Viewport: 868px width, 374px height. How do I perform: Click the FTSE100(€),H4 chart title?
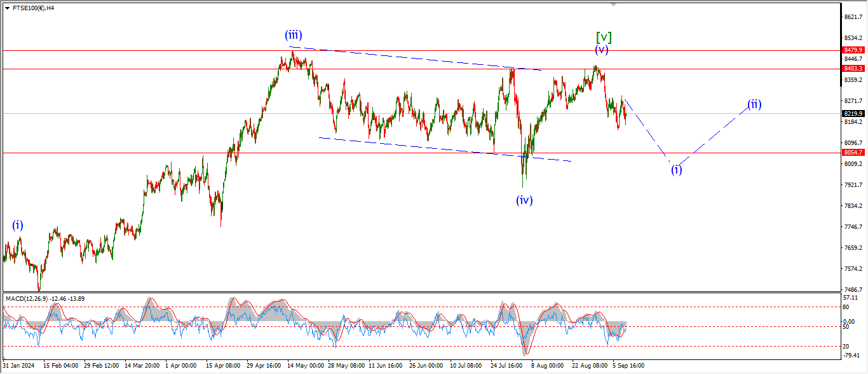33,8
